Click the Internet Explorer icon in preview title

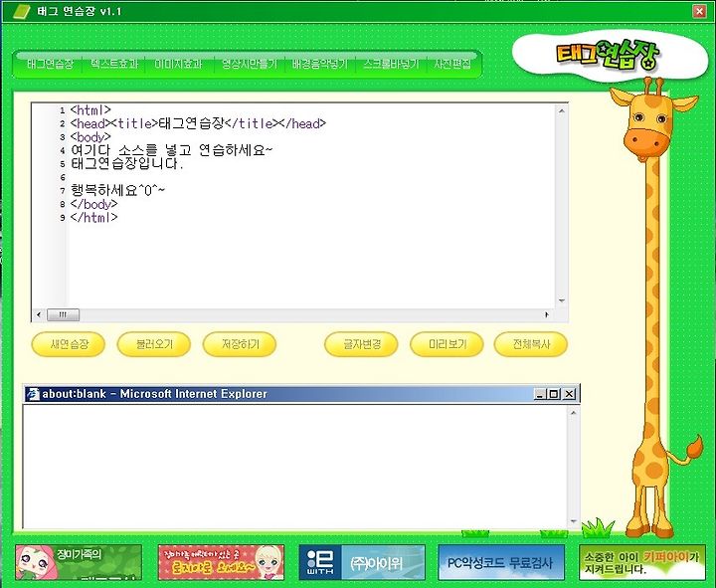[33, 394]
